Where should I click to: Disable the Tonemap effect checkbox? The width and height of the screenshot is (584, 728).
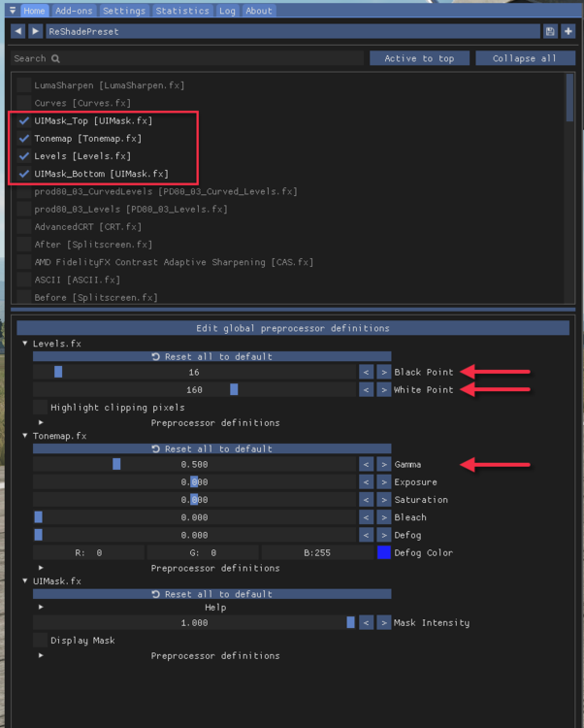(x=24, y=139)
